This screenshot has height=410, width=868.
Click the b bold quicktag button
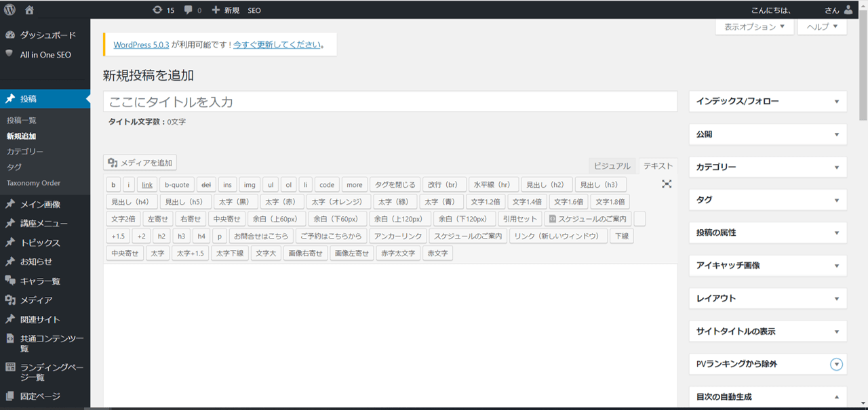pyautogui.click(x=113, y=184)
